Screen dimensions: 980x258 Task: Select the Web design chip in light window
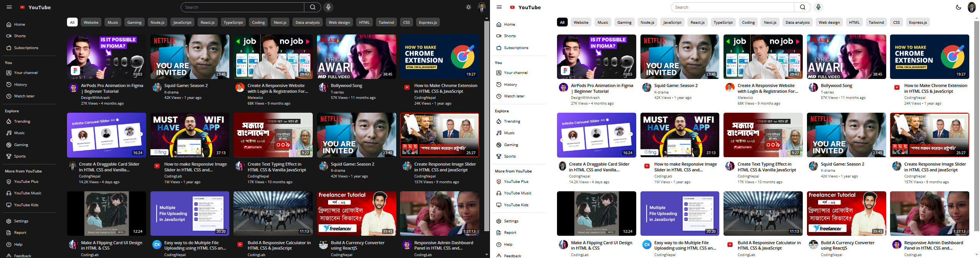click(x=829, y=22)
